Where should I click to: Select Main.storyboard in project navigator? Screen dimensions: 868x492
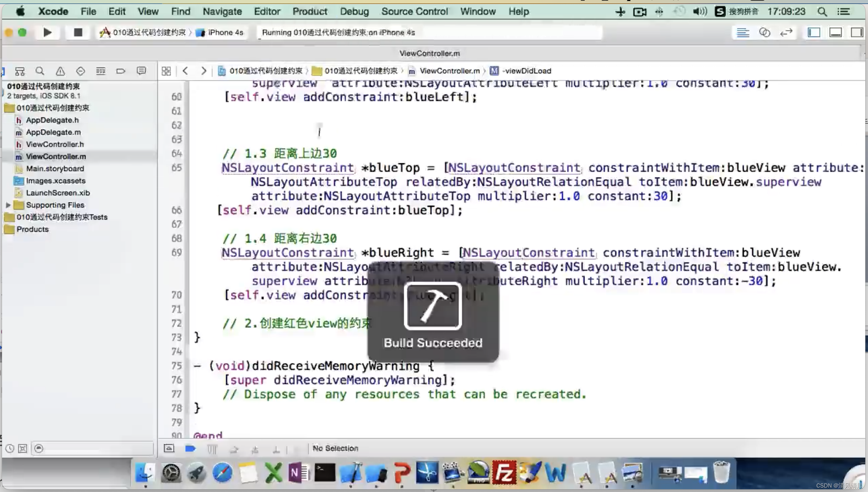click(55, 168)
